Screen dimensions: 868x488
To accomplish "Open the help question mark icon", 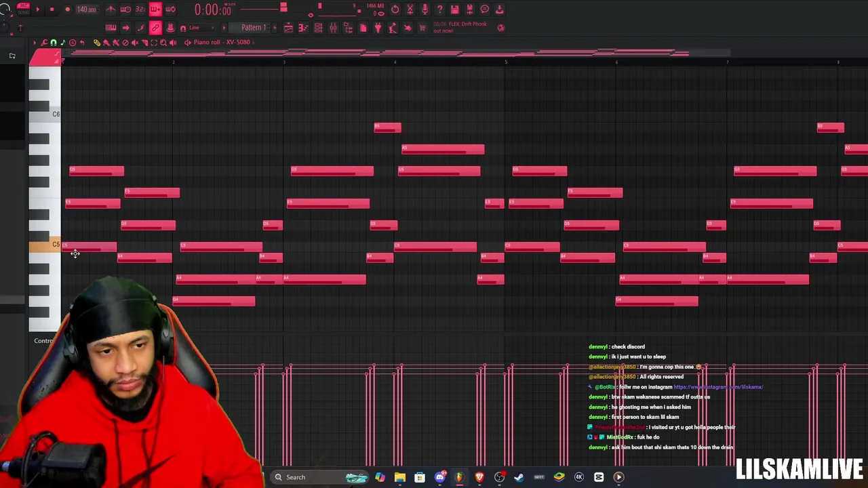I will click(440, 9).
